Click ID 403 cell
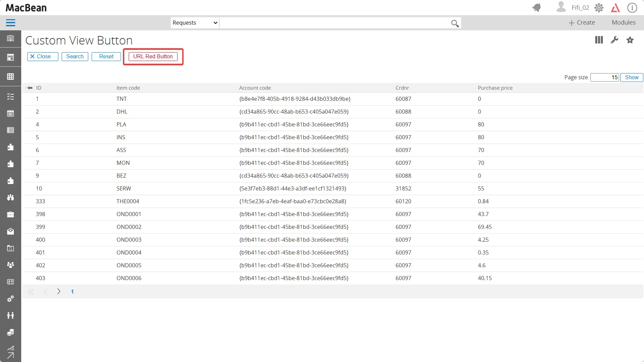Viewport: 644px width, 362px height. pyautogui.click(x=40, y=278)
